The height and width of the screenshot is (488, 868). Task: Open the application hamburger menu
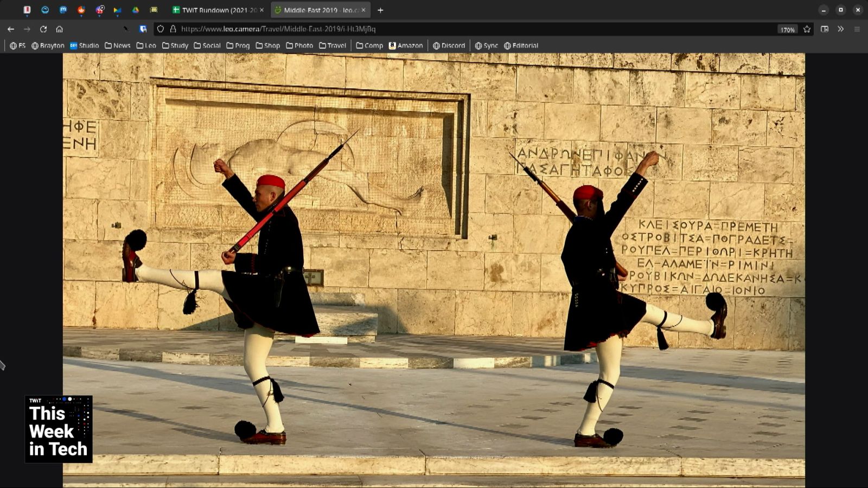857,29
